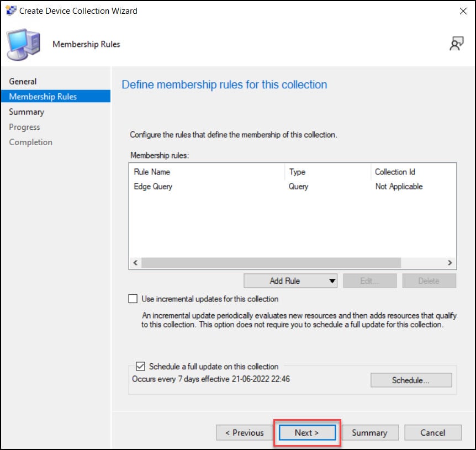The width and height of the screenshot is (476, 450).
Task: Go to the General wizard step
Action: (x=23, y=81)
